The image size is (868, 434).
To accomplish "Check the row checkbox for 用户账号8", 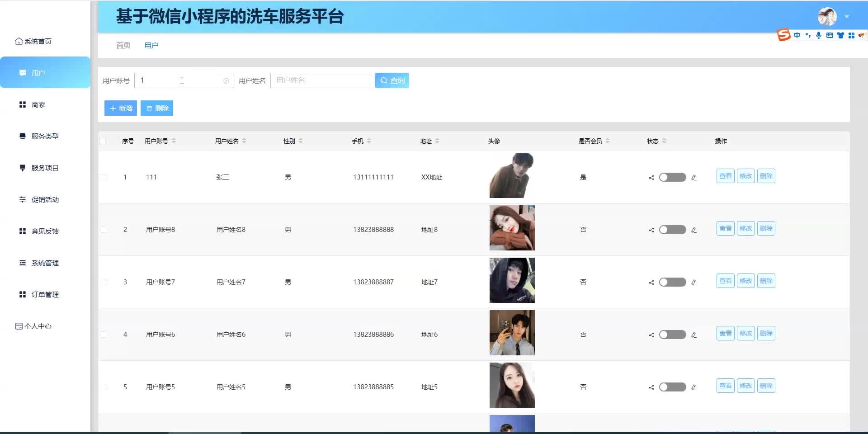I will click(x=104, y=230).
